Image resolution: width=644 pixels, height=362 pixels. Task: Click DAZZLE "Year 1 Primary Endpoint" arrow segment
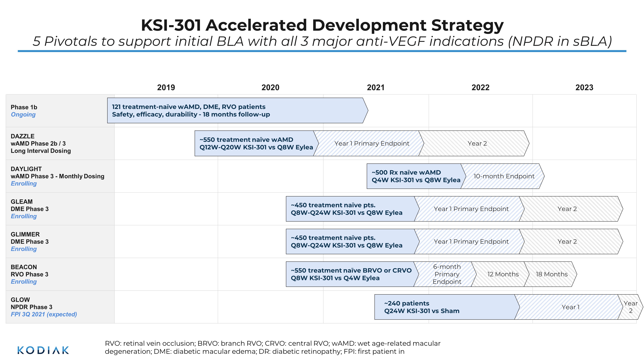(x=369, y=143)
